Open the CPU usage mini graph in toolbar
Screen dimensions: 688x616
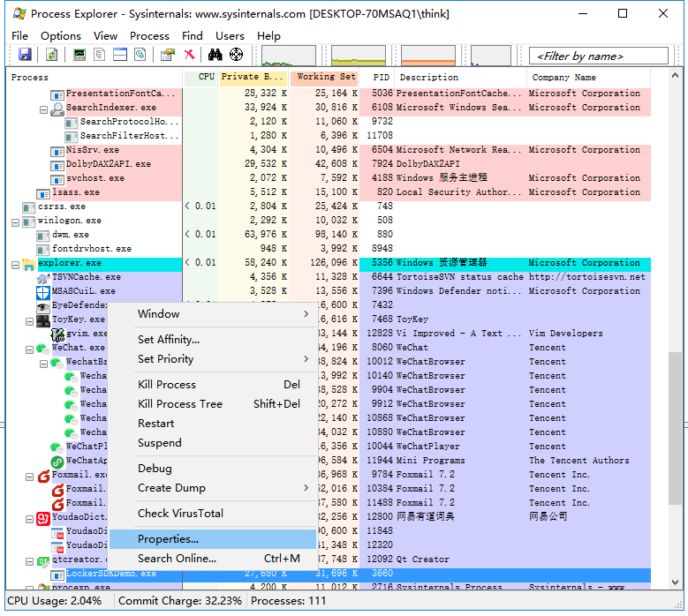[x=288, y=56]
